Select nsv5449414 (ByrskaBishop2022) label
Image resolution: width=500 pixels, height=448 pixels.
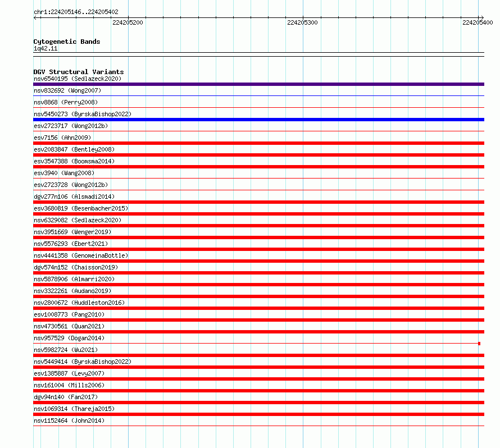pos(83,362)
